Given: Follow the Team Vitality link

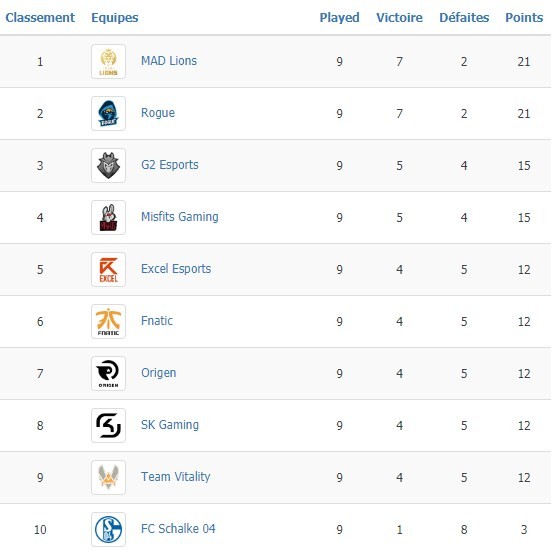Looking at the screenshot, I should [x=176, y=477].
